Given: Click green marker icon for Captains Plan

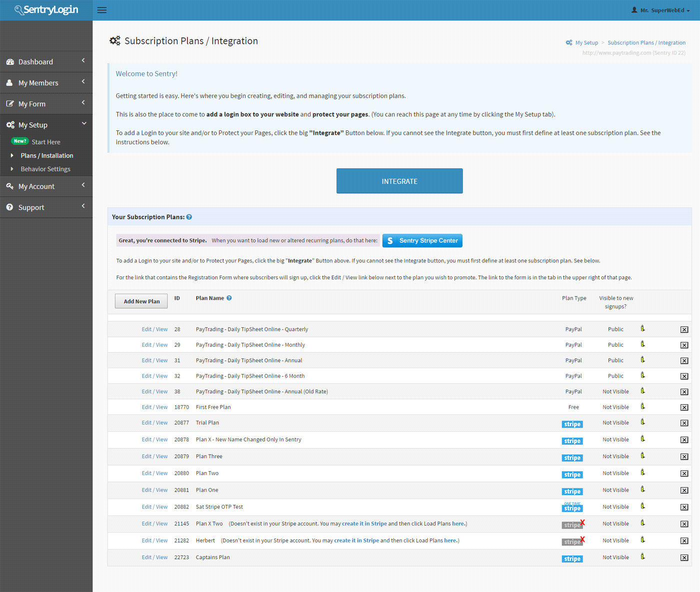Looking at the screenshot, I should 643,556.
